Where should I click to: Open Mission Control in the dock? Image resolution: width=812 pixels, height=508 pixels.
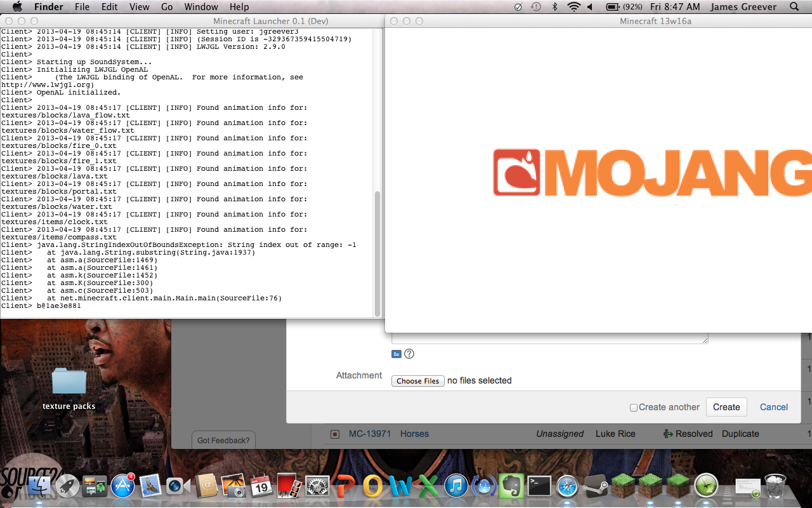click(x=95, y=486)
